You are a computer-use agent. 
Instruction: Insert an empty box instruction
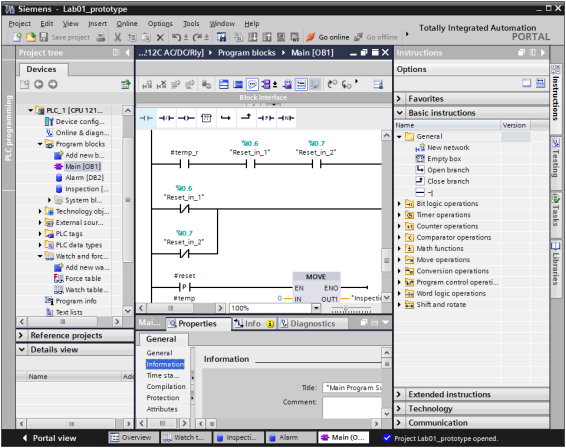click(x=206, y=118)
